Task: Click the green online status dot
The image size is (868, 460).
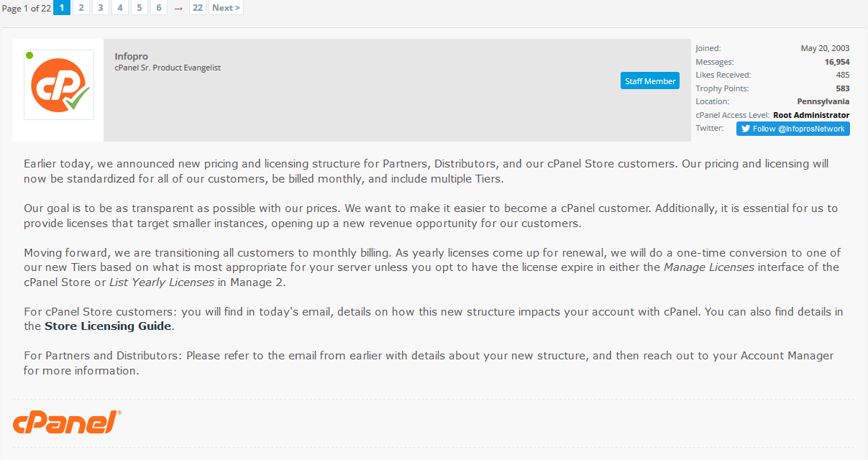Action: tap(29, 55)
